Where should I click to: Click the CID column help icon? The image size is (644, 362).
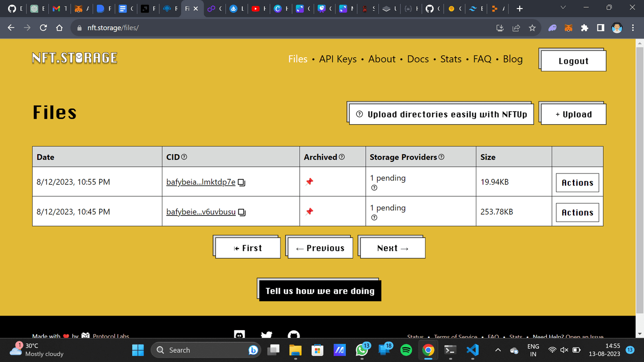pos(184,157)
